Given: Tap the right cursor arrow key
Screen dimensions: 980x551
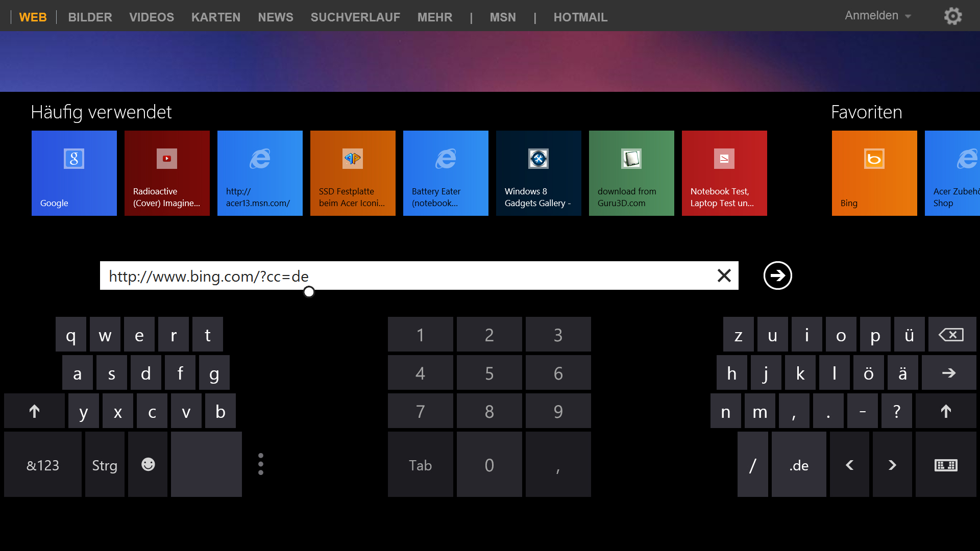Looking at the screenshot, I should tap(892, 464).
